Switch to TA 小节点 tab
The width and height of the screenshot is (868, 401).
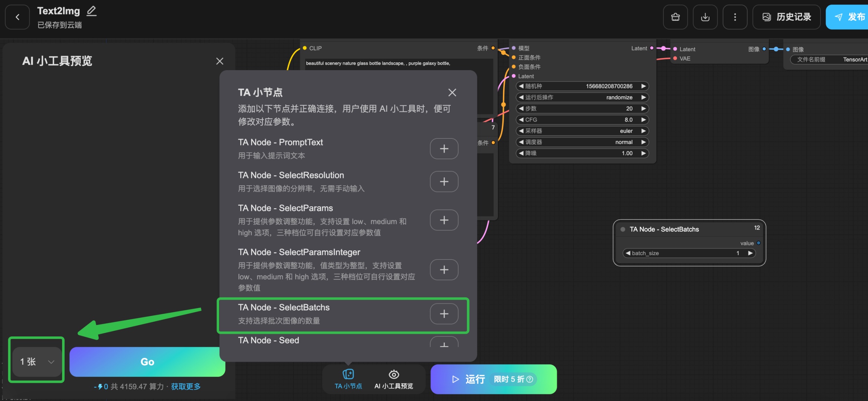(348, 379)
